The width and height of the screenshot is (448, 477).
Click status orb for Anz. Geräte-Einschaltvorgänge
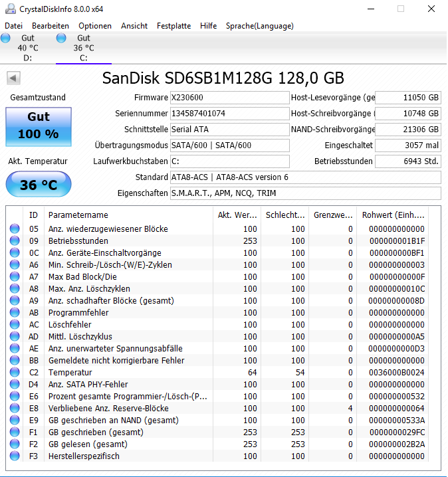(15, 252)
